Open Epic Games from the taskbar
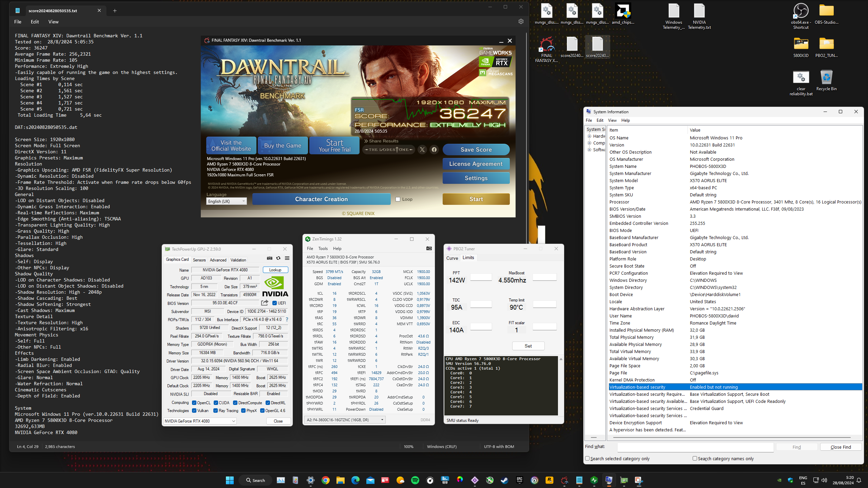This screenshot has width=868, height=488. click(x=519, y=480)
